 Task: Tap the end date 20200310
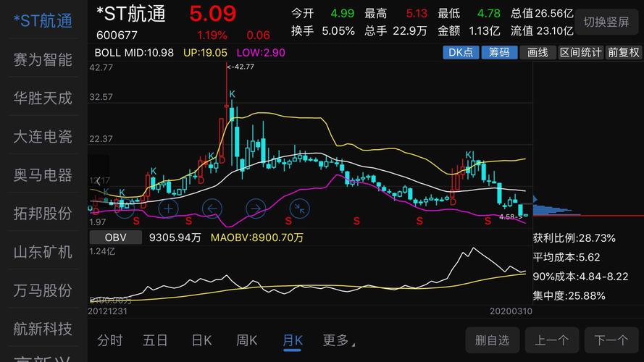511,311
